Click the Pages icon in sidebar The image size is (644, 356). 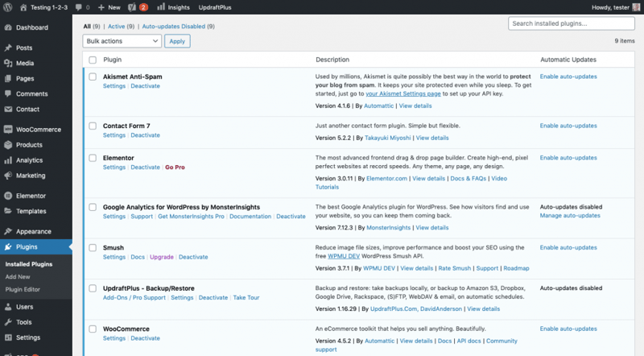[x=8, y=78]
